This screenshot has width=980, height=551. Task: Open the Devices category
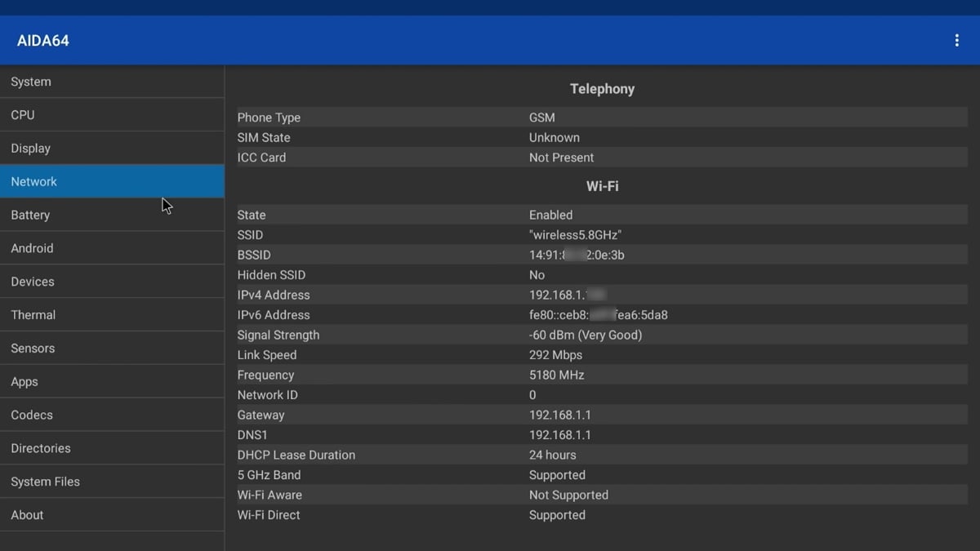112,282
